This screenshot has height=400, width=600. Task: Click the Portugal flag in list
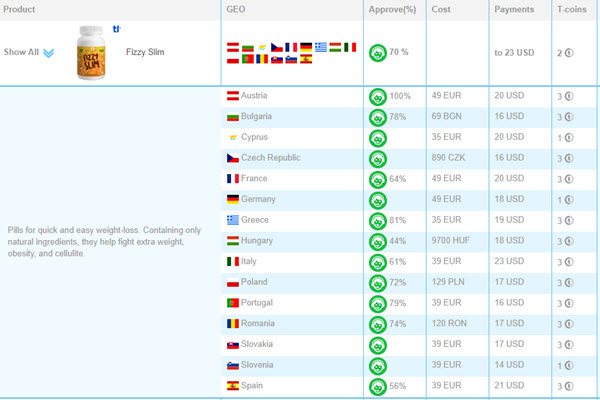233,303
